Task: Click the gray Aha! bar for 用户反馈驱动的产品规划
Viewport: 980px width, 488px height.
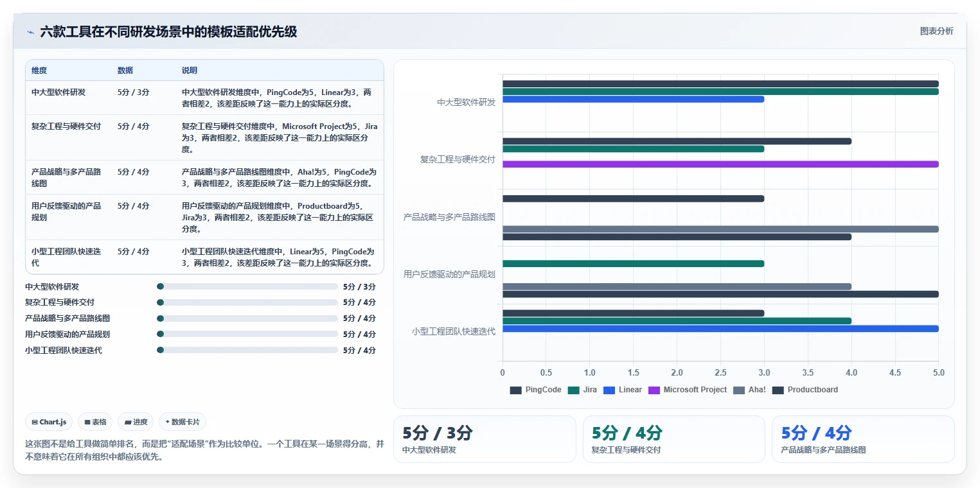Action: (677, 286)
